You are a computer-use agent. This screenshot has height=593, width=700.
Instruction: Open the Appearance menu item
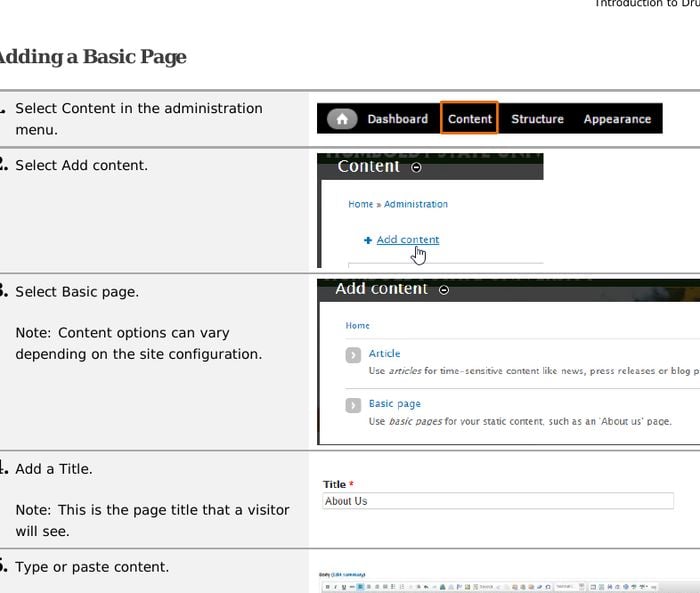(x=617, y=119)
